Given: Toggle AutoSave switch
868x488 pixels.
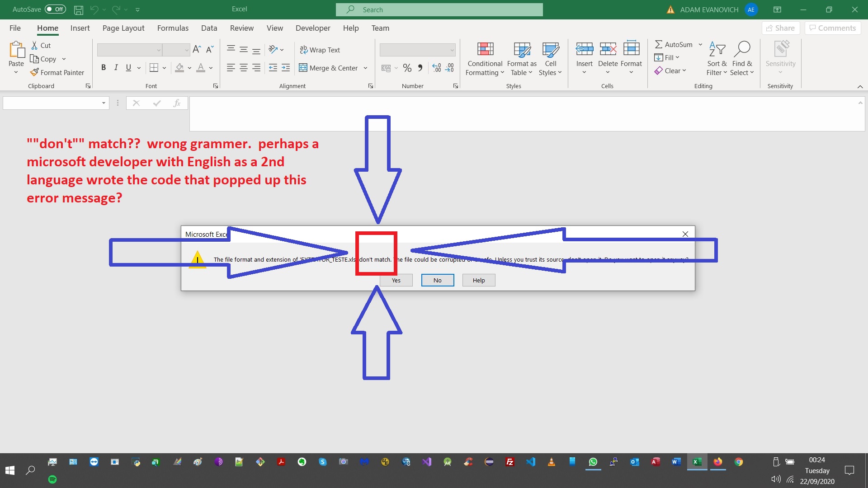Looking at the screenshot, I should 55,9.
